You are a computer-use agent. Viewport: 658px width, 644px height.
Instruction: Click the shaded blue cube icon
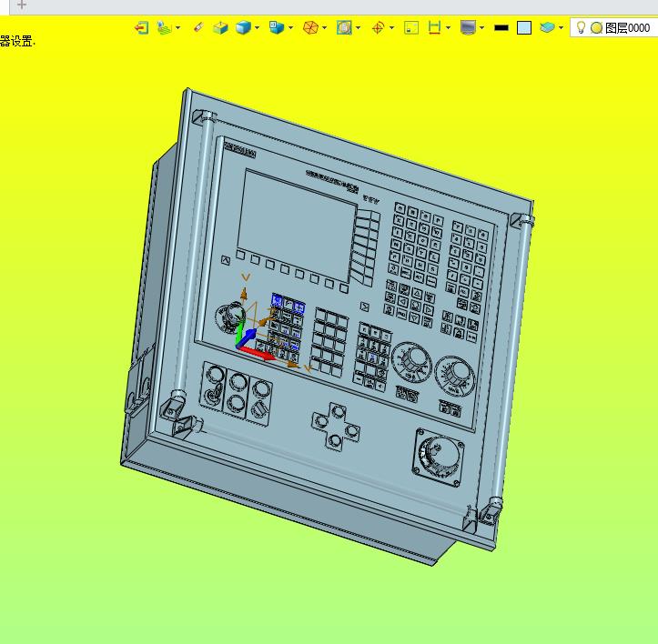click(x=243, y=28)
